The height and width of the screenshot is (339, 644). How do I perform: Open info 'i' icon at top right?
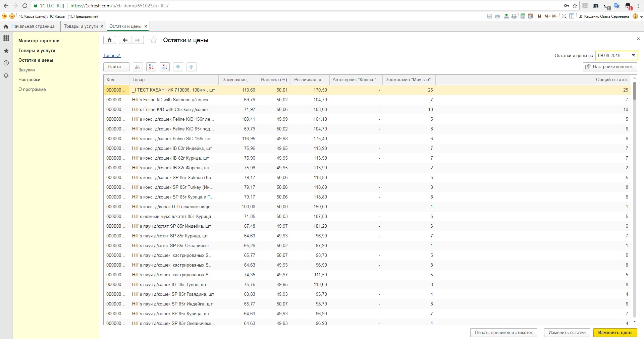click(635, 16)
